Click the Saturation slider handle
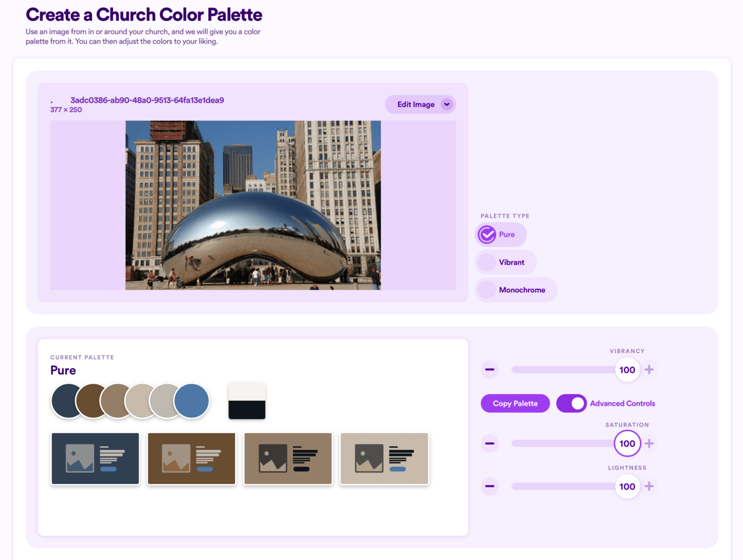Viewport: 743px width, 560px height. click(x=627, y=443)
